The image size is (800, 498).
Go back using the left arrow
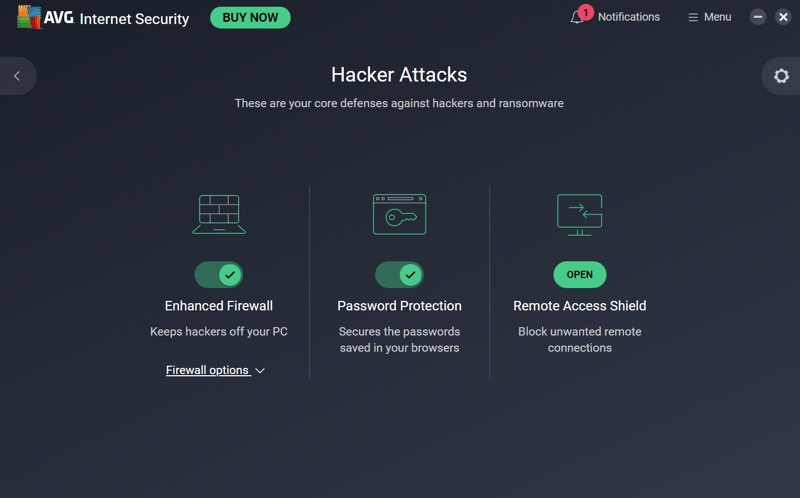click(x=17, y=76)
